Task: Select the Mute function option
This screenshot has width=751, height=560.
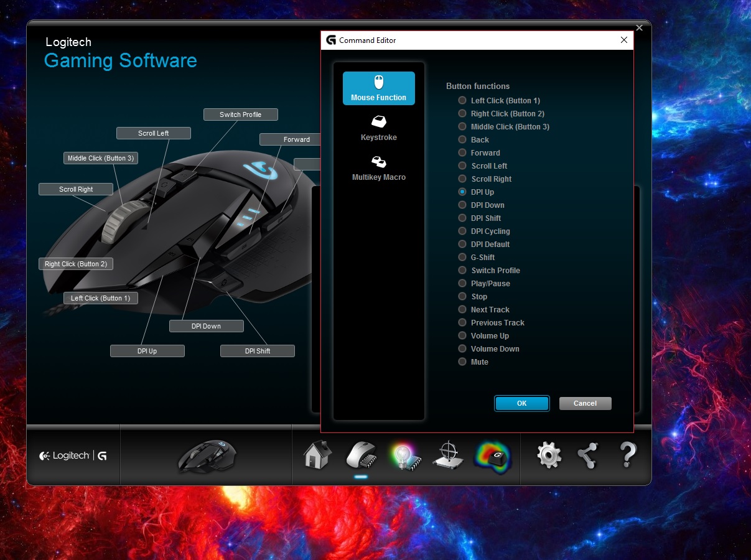Action: point(462,362)
